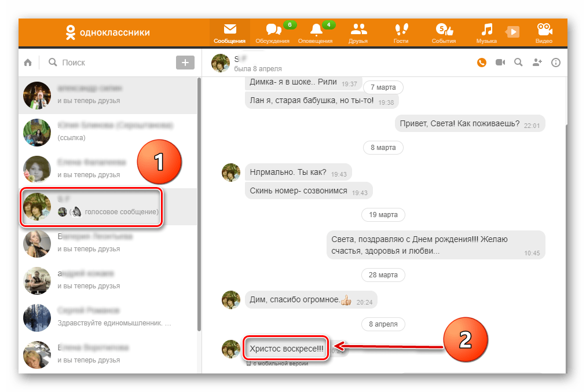Click the '19 марта' date label
Viewport: 586px width, 392px height.
coord(383,215)
